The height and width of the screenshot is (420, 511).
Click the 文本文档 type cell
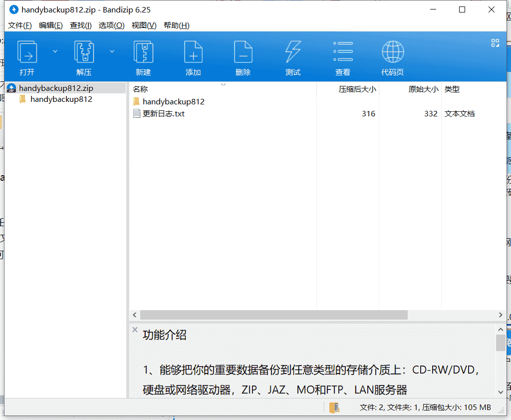[460, 114]
